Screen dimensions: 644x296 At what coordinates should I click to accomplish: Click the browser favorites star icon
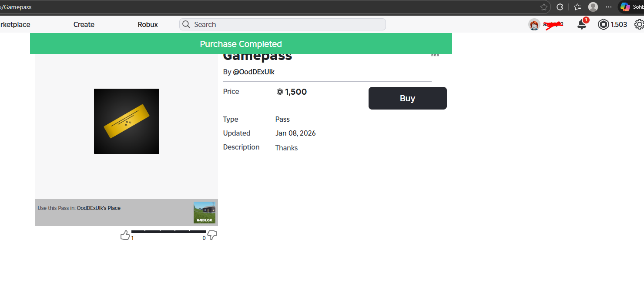click(544, 7)
